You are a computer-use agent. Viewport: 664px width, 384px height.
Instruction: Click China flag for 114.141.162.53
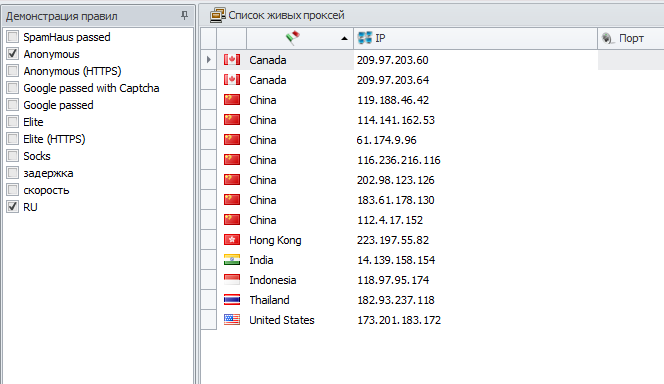pos(232,120)
